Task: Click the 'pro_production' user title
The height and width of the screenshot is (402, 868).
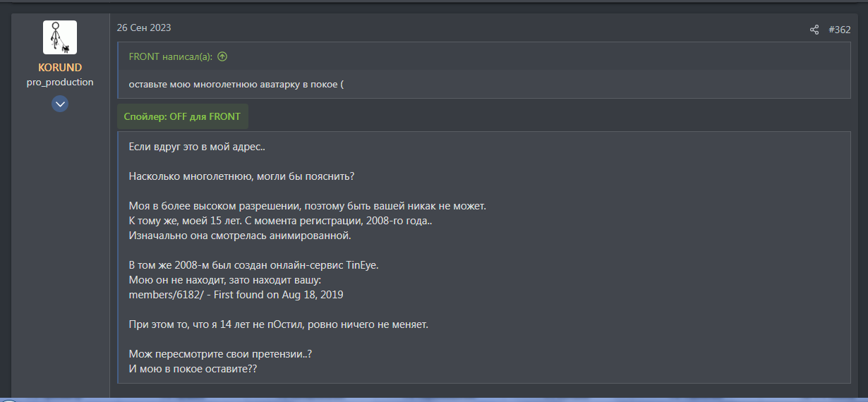Action: 60,82
